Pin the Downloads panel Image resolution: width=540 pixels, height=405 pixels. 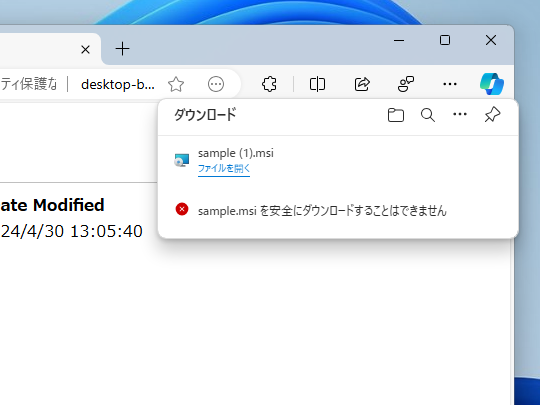point(492,114)
